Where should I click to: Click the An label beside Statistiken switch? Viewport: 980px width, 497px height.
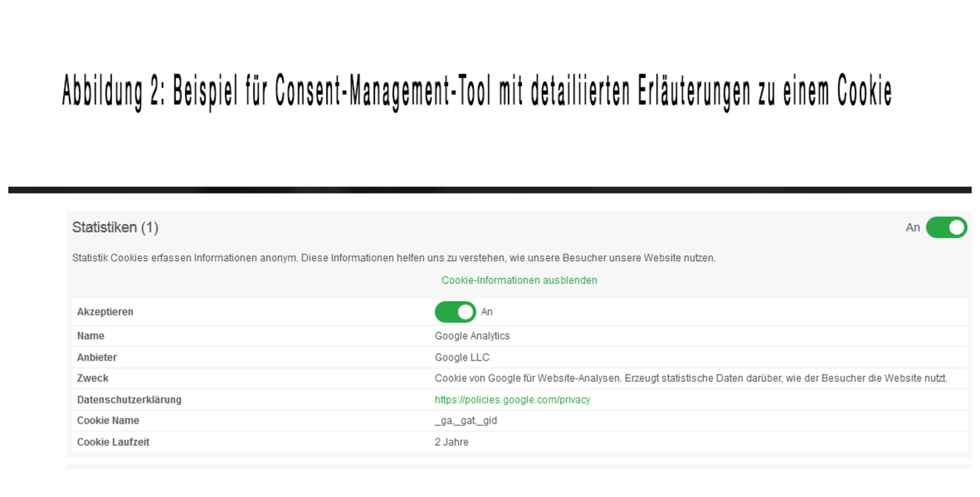pyautogui.click(x=913, y=228)
